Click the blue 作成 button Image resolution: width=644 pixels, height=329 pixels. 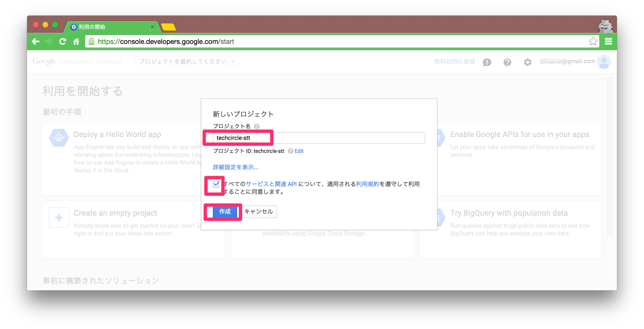click(x=225, y=212)
